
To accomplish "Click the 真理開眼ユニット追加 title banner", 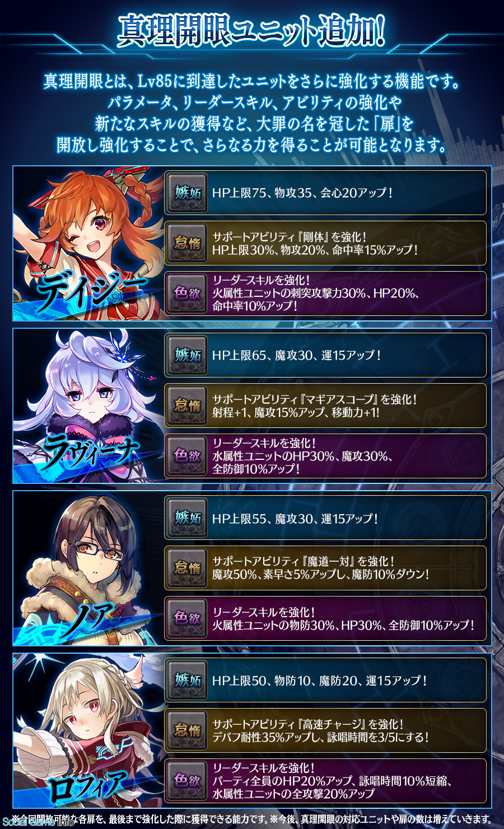I will click(252, 31).
